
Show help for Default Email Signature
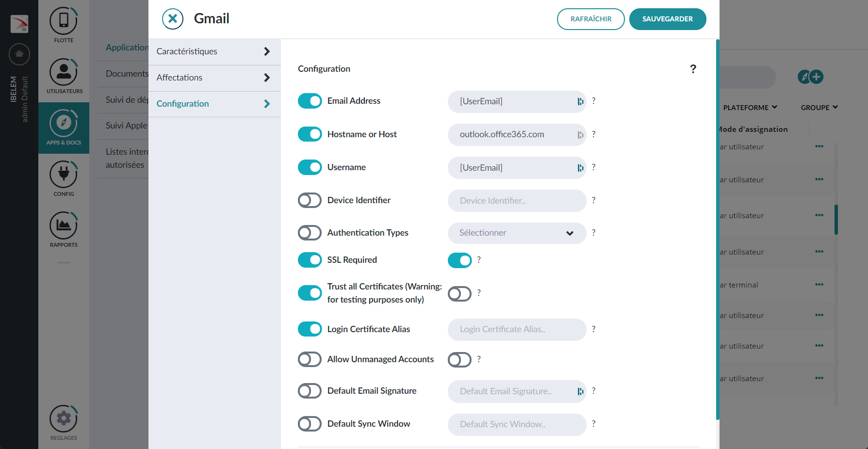pyautogui.click(x=593, y=391)
